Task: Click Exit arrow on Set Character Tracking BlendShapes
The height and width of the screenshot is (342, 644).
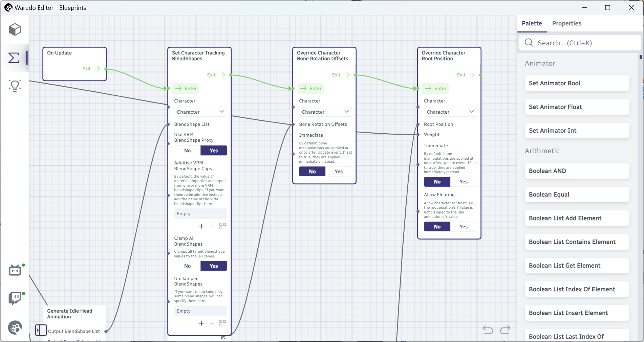Action: (x=222, y=75)
